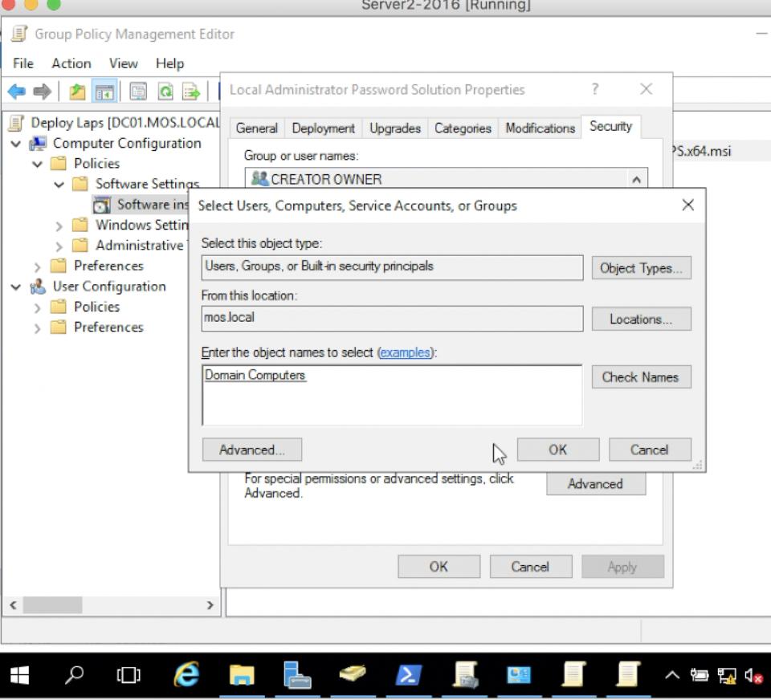Viewport: 771px width, 700px height.
Task: Switch to PowerShell on the taskbar
Action: click(x=409, y=674)
